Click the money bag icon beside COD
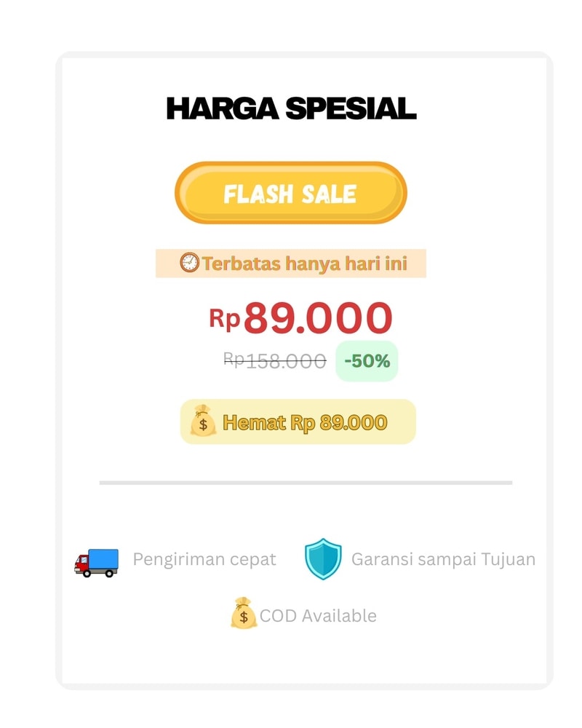This screenshot has height=728, width=582. 244,614
